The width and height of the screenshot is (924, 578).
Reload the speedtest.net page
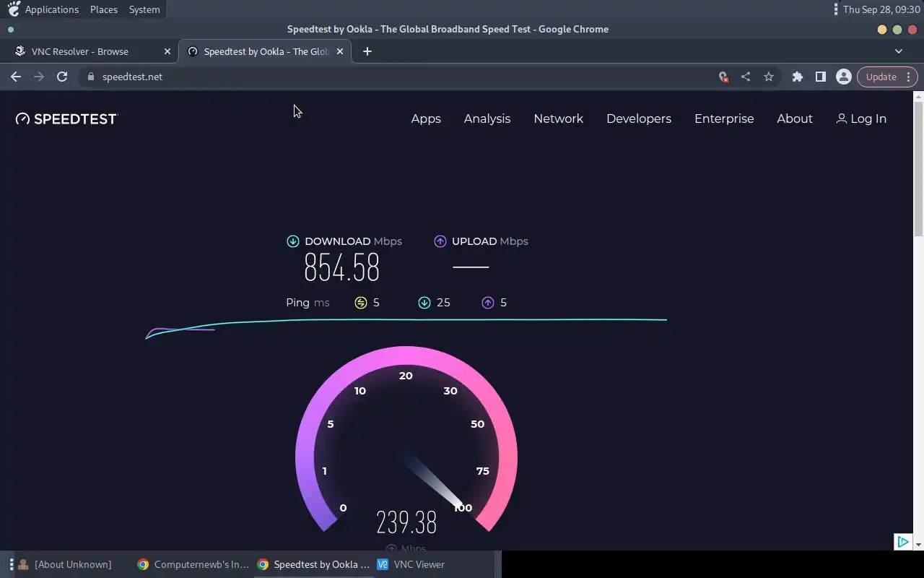[62, 77]
